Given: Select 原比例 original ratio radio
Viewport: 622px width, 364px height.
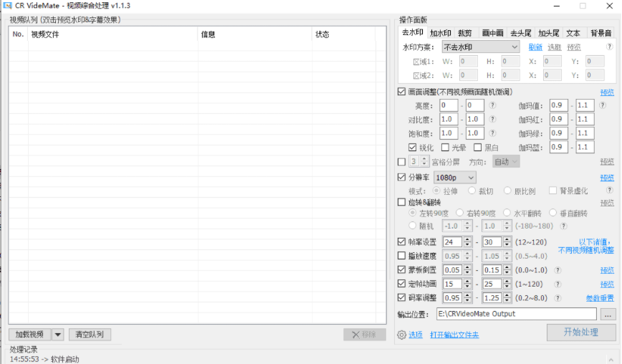Looking at the screenshot, I should click(507, 191).
